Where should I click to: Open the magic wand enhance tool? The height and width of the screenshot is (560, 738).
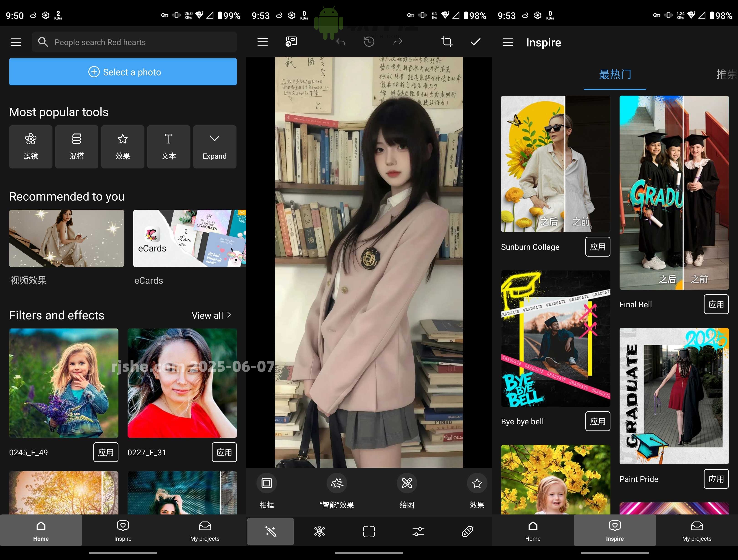pos(270,531)
